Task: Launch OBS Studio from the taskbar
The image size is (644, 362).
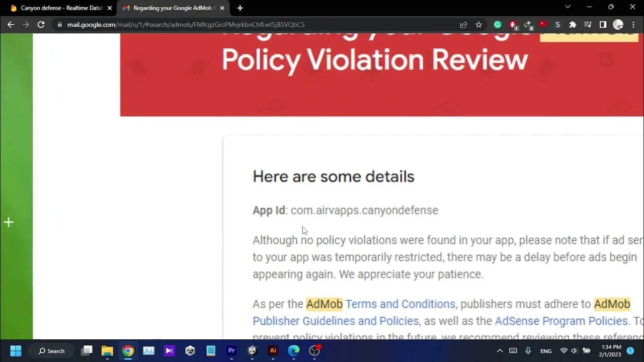Action: [314, 350]
